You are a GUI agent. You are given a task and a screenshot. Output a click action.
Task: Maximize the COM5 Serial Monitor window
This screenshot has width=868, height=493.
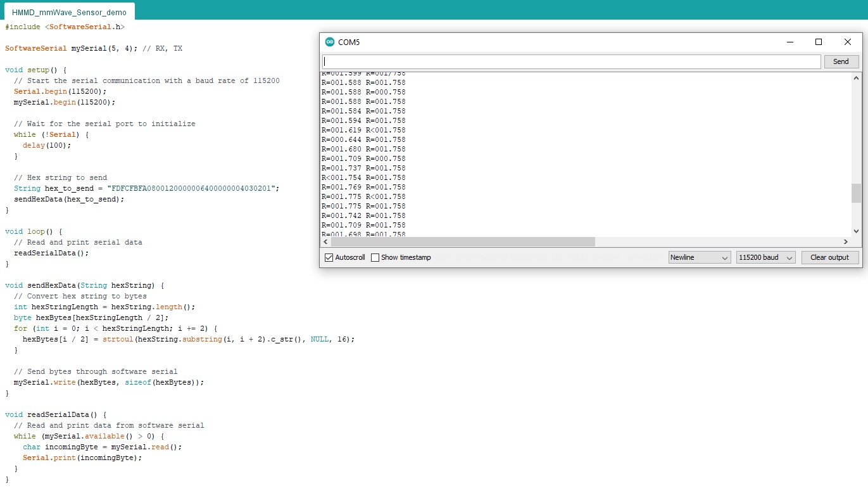[x=819, y=42]
